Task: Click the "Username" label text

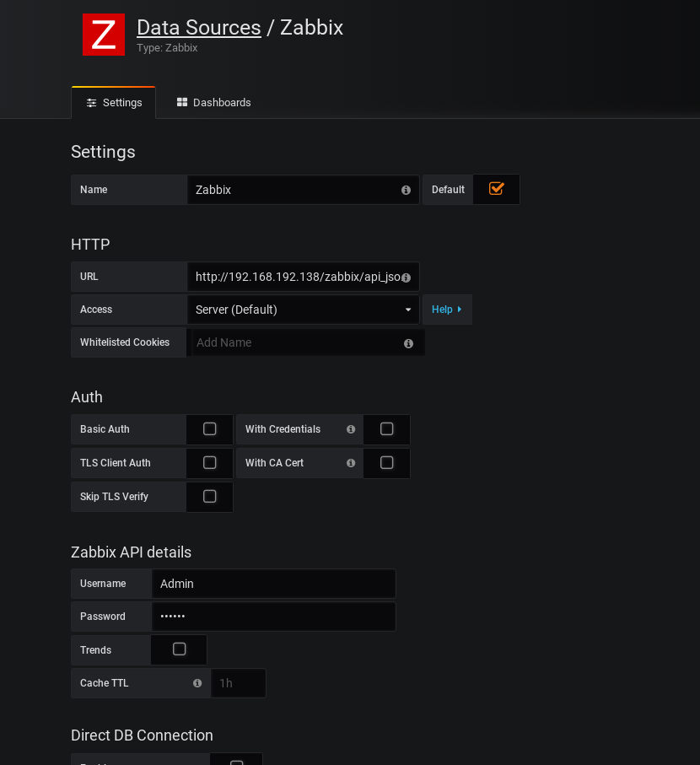Action: click(x=103, y=584)
